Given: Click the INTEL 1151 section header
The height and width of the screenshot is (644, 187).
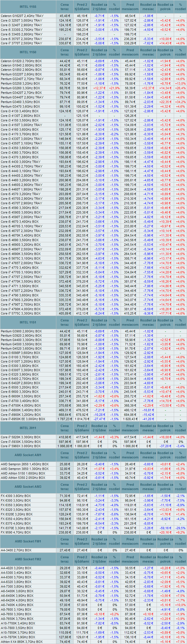Looking at the screenshot, I should coord(28,322).
